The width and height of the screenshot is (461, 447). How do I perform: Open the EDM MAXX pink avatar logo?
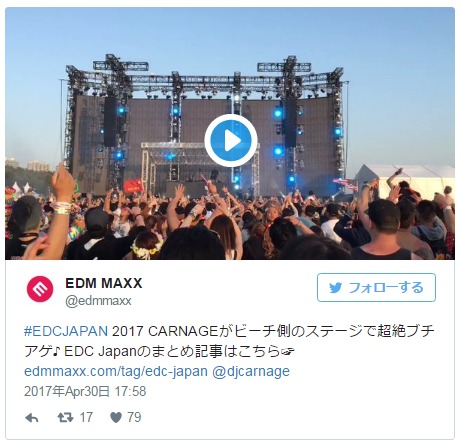40,289
